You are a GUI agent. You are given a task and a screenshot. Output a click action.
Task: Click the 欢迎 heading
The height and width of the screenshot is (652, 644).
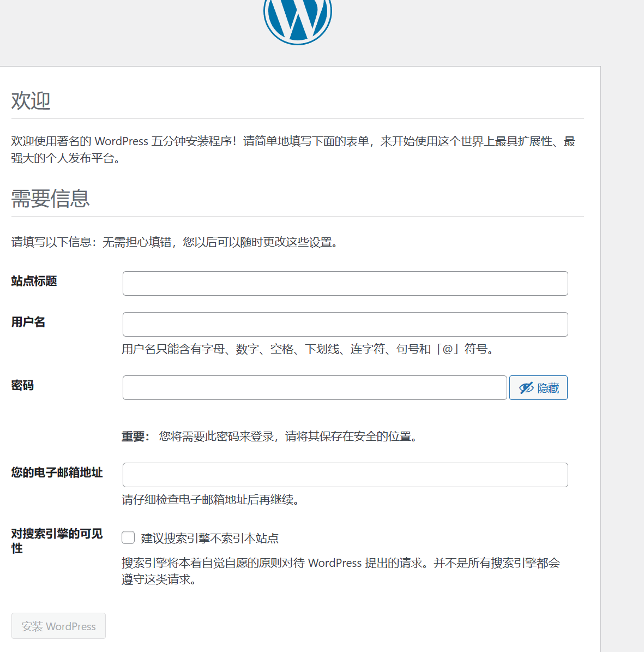tap(31, 101)
